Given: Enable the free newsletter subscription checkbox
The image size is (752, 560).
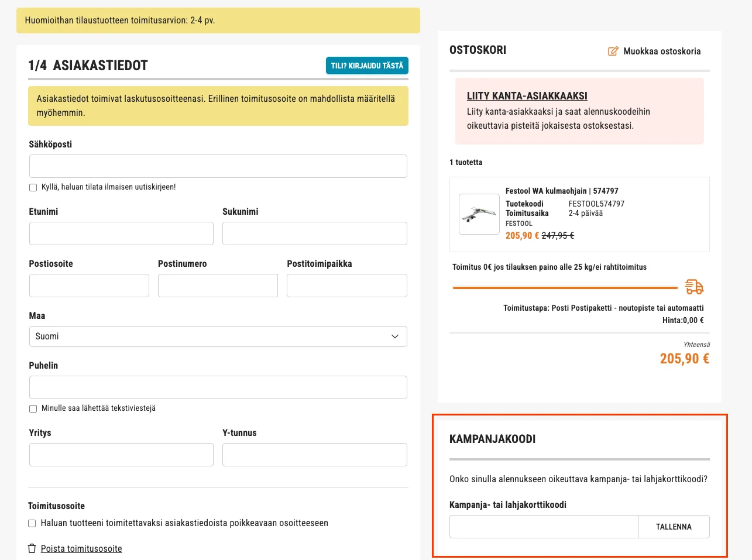Looking at the screenshot, I should click(x=33, y=187).
